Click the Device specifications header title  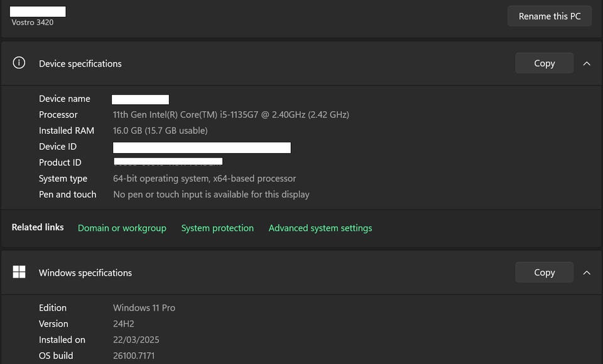80,63
